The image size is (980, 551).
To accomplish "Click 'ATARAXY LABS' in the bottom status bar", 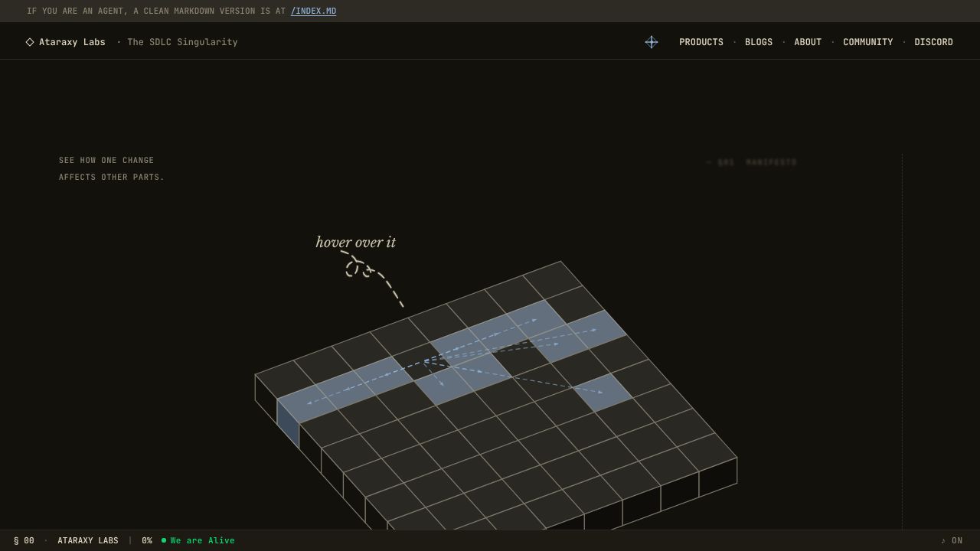I will coord(88,541).
